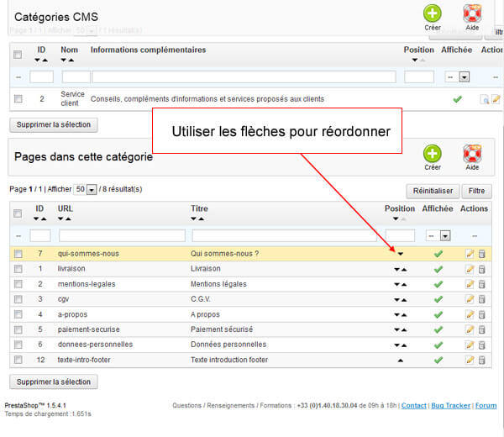This screenshot has height=437, width=504.
Task: Open Affichée filter dropdown in pages table
Action: click(x=438, y=236)
